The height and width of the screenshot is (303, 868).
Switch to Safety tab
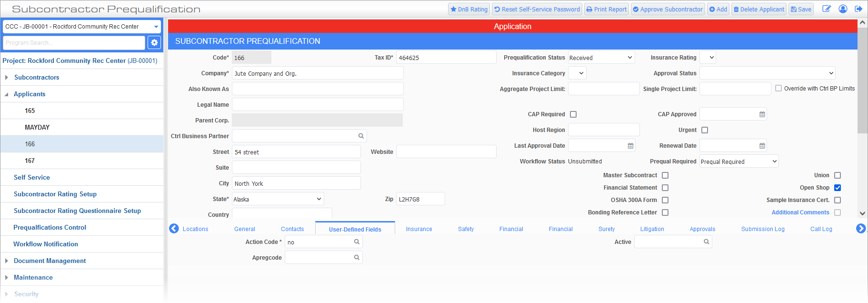point(466,229)
